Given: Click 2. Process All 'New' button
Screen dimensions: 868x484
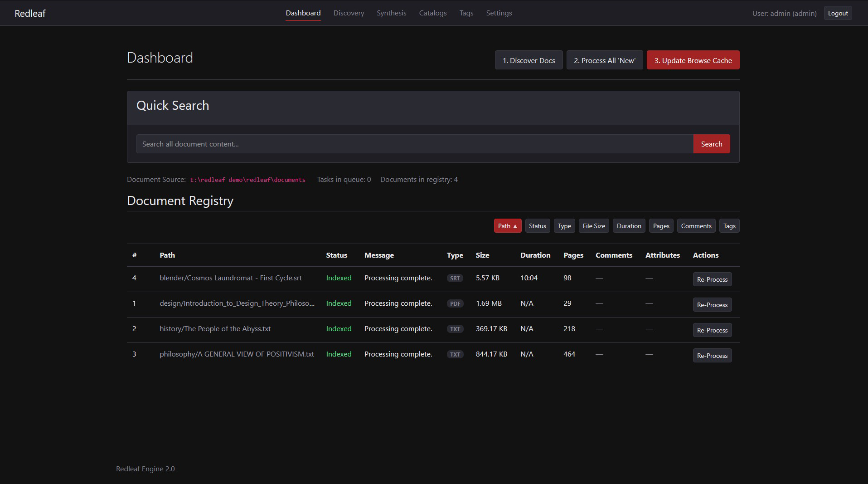Looking at the screenshot, I should click(604, 60).
